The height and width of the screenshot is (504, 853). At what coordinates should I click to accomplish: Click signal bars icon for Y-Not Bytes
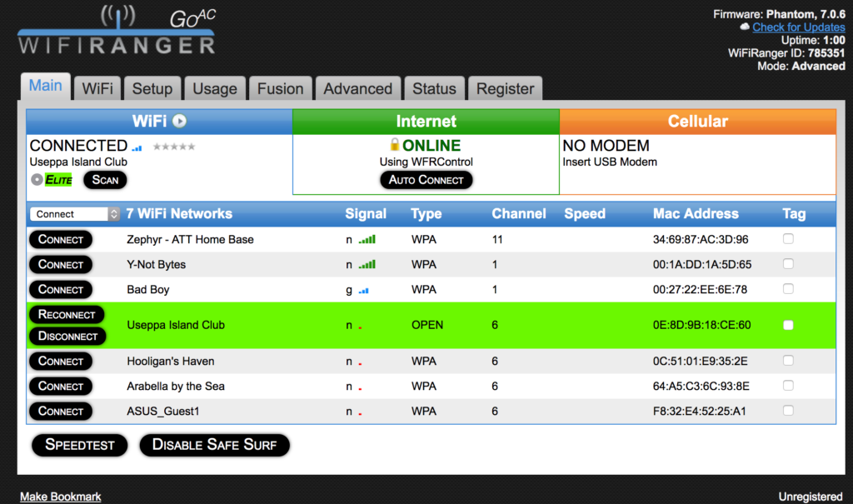(x=367, y=264)
